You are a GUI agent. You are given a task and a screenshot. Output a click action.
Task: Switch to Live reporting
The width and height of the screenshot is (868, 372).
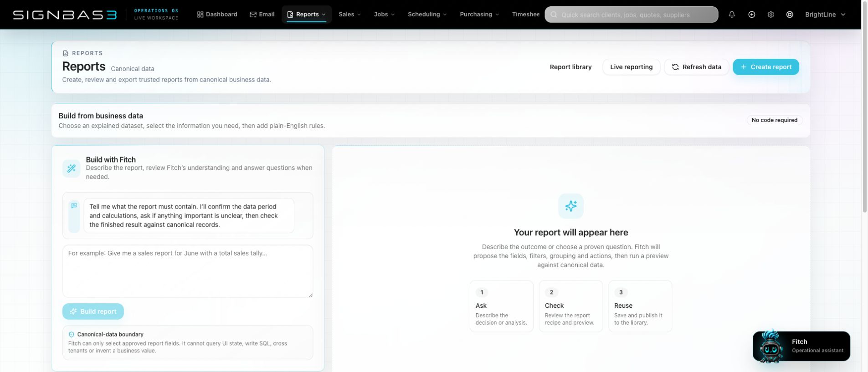pyautogui.click(x=632, y=67)
